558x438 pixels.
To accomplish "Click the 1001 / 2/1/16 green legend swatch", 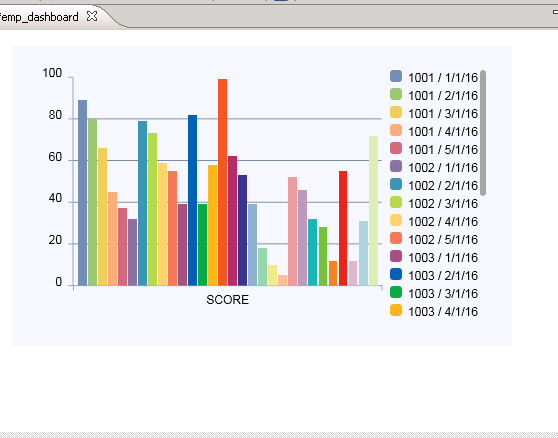I will click(x=396, y=94).
